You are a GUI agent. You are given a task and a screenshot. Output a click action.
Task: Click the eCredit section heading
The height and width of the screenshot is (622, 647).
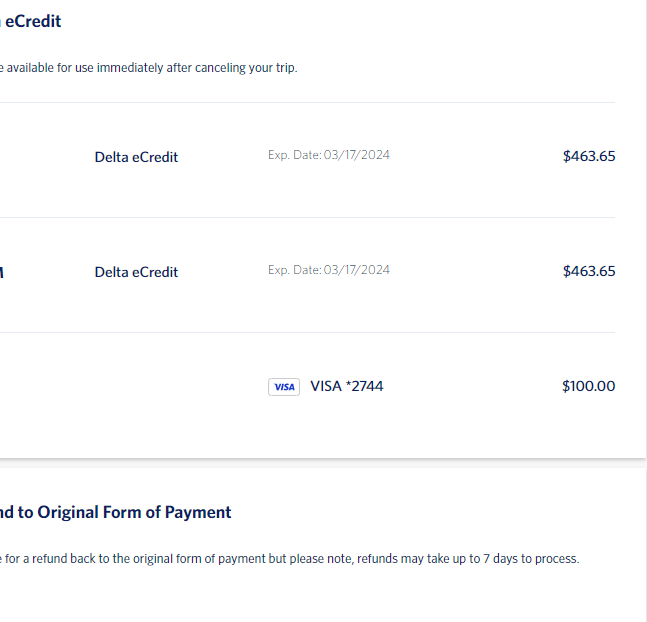tap(31, 21)
